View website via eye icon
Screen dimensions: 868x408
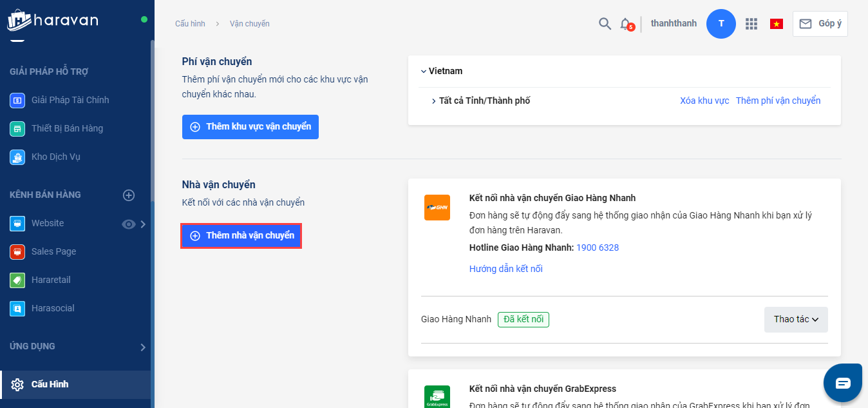129,224
